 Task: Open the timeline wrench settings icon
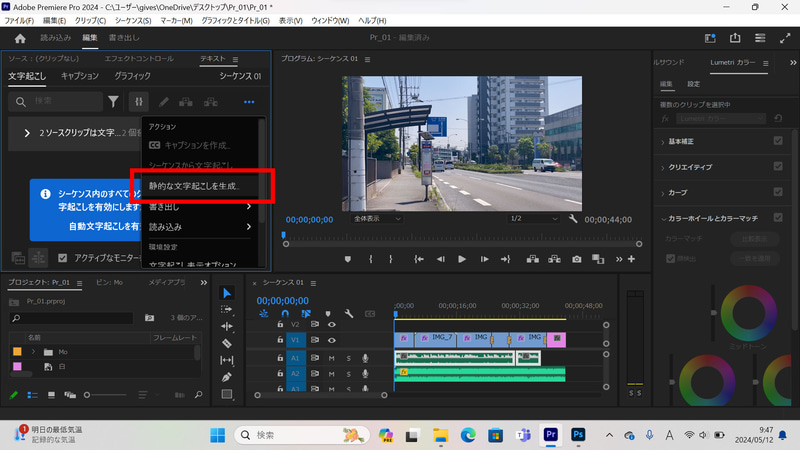point(349,313)
